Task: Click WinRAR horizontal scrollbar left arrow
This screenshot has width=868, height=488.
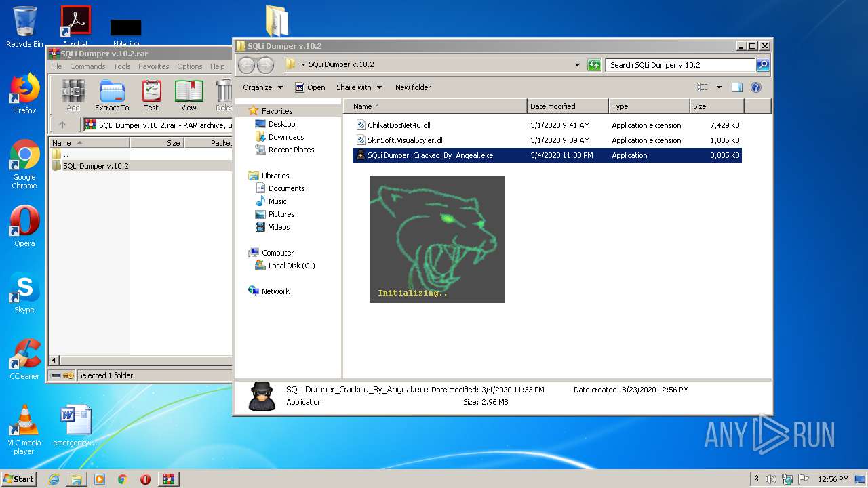Action: [x=55, y=361]
